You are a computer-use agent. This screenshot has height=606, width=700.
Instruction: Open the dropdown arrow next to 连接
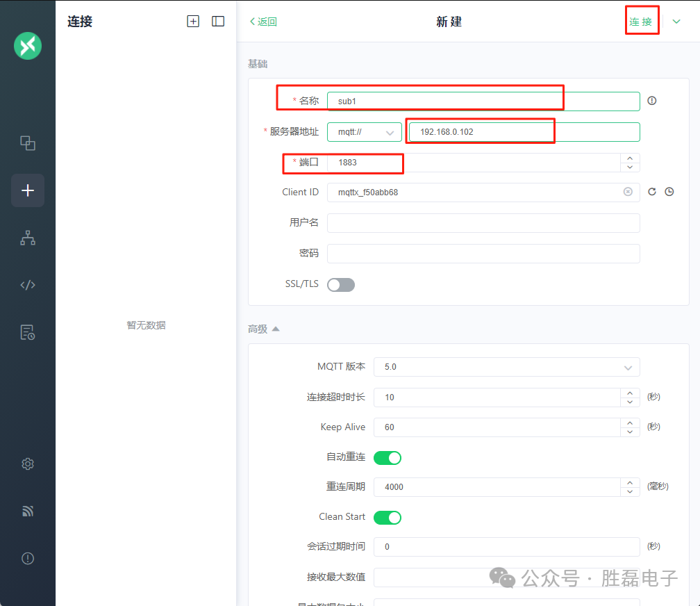[x=676, y=22]
